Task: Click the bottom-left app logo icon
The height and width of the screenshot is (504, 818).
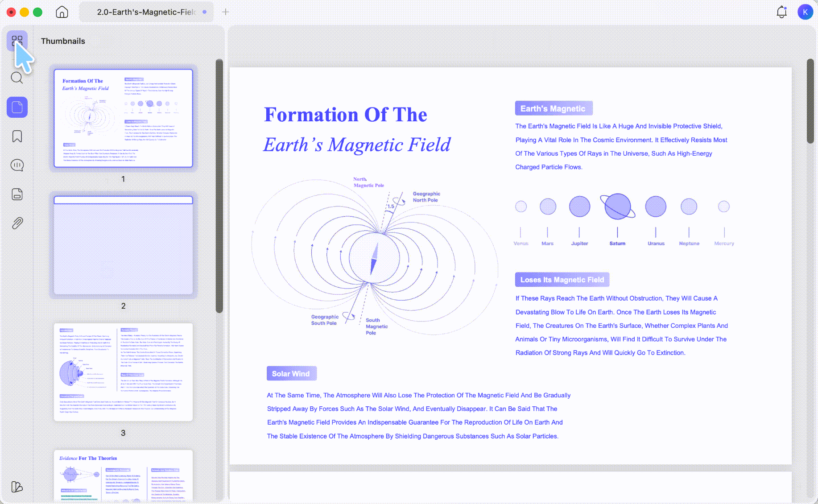Action: click(17, 487)
